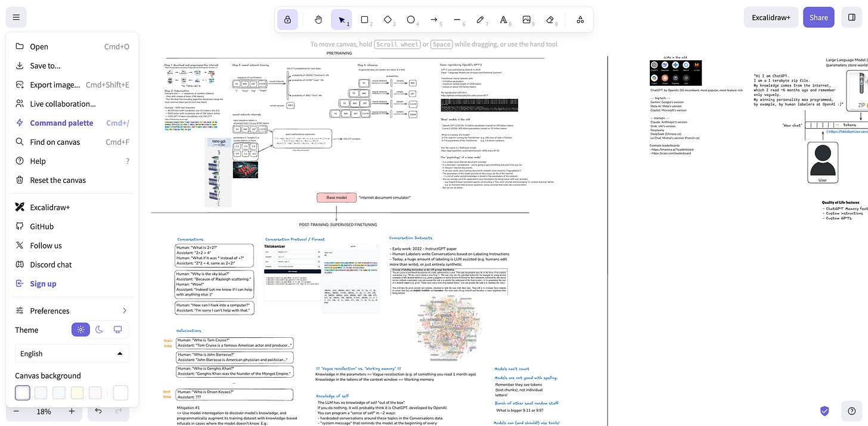
Task: Zoom in with the plus control
Action: pos(72,411)
